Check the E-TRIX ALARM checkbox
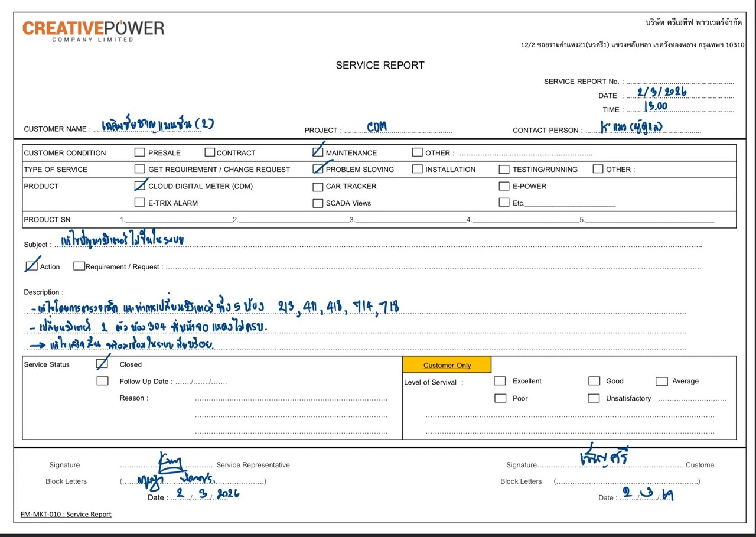 [x=140, y=203]
